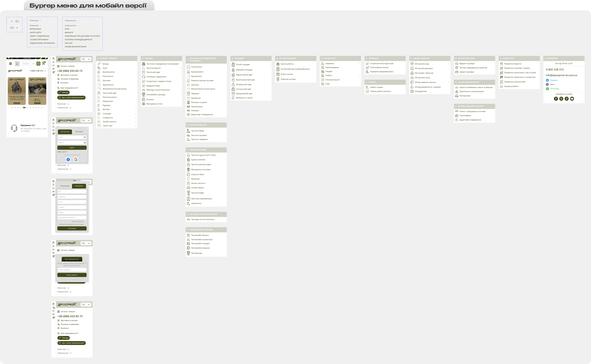Click the YouTube social icon

[x=572, y=99]
